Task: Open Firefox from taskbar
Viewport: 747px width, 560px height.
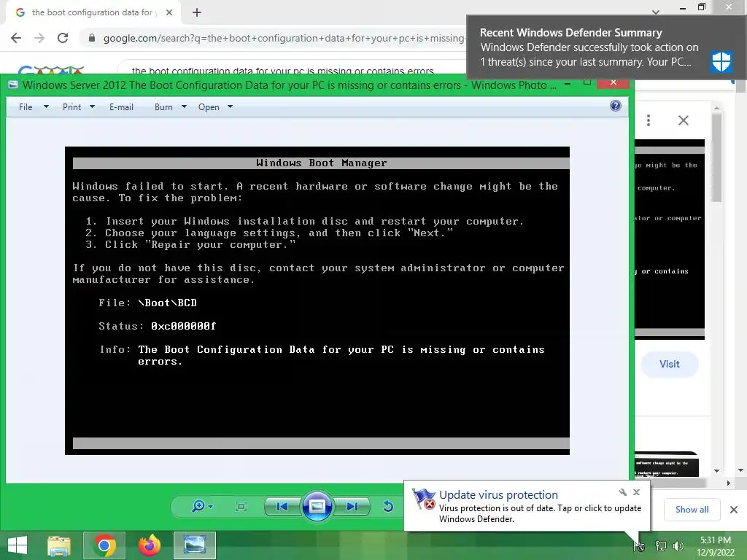Action: tap(149, 545)
